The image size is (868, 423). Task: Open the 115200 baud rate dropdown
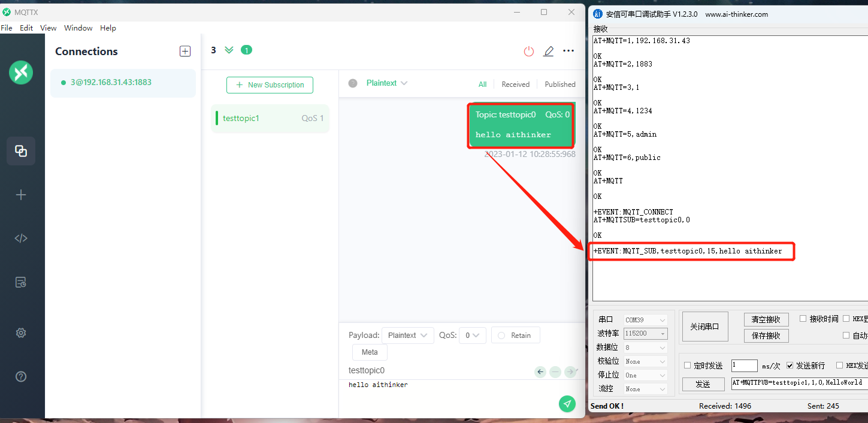pos(645,333)
